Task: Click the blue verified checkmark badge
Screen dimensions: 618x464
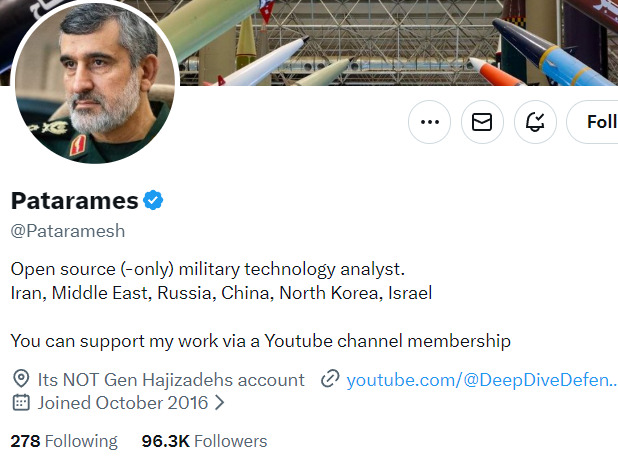Action: tap(153, 200)
